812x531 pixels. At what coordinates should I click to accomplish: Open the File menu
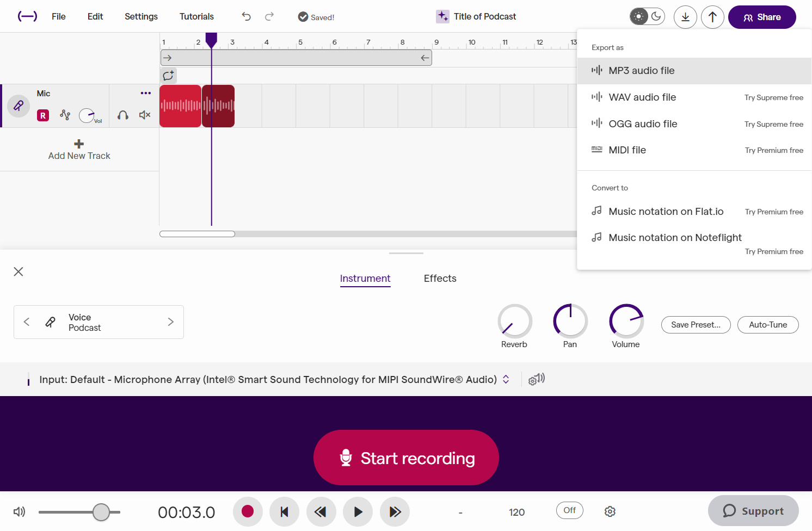pyautogui.click(x=59, y=16)
